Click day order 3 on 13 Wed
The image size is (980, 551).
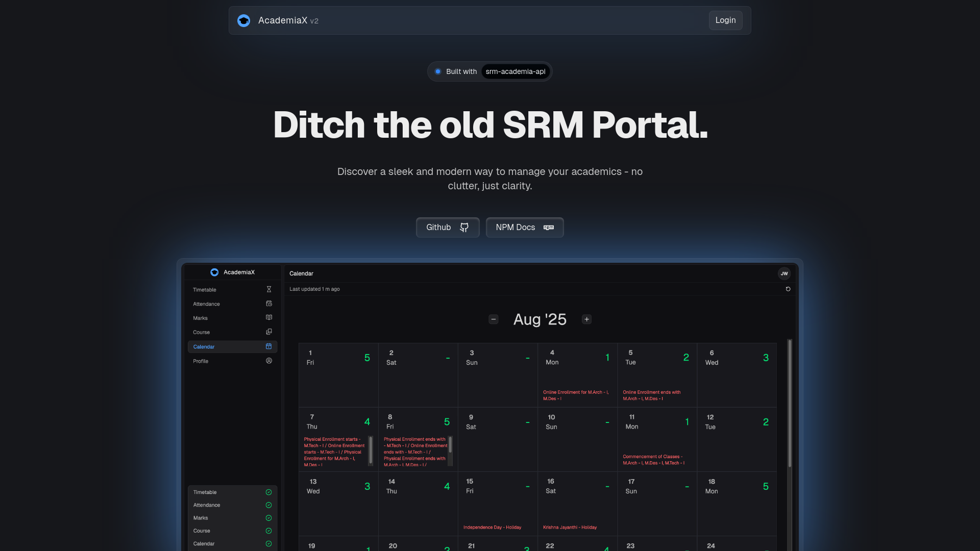click(x=367, y=487)
